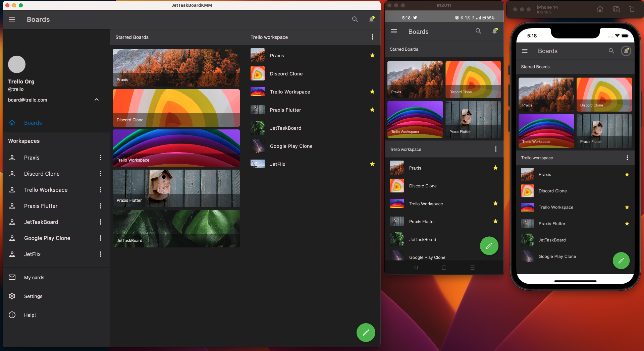Open Help! in navigation drawer
This screenshot has height=351, width=644.
pyautogui.click(x=56, y=315)
